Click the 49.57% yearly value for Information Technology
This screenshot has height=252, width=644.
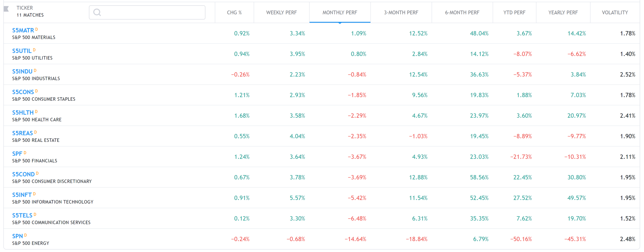pyautogui.click(x=577, y=198)
